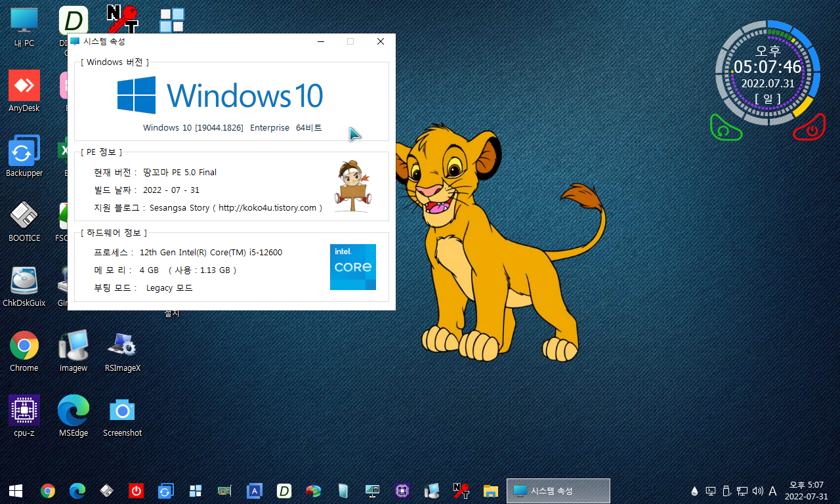
Task: Launch the Screenshot desktop tool
Action: 123,416
